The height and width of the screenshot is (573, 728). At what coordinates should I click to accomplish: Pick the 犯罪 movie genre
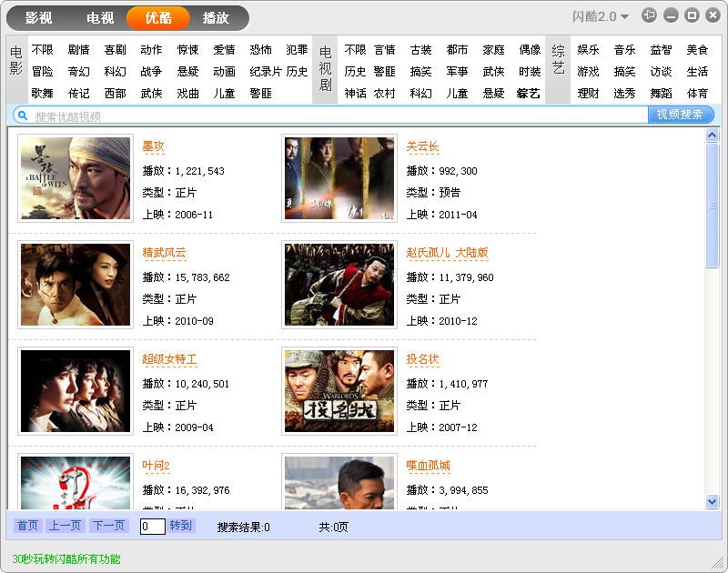[x=297, y=50]
